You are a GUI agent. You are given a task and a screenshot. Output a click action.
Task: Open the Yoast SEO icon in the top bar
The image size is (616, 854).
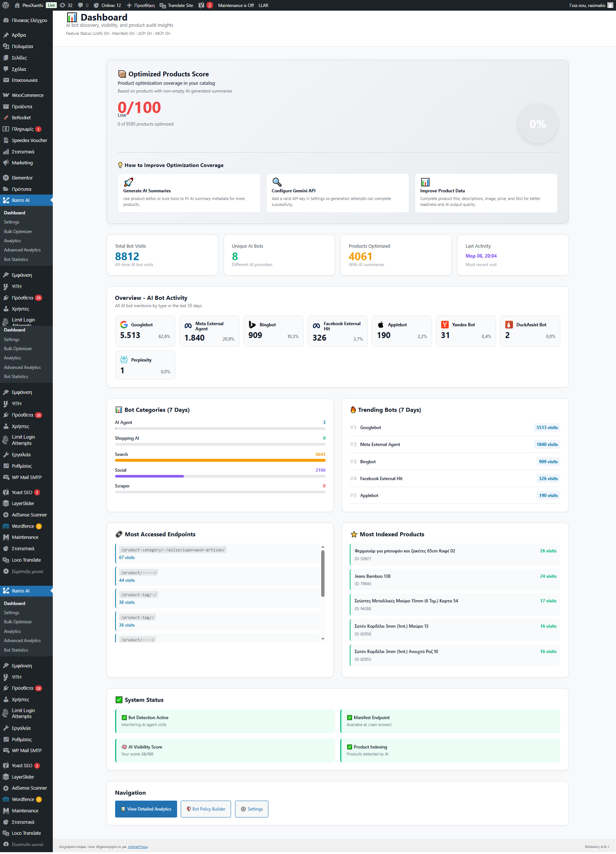click(x=202, y=5)
